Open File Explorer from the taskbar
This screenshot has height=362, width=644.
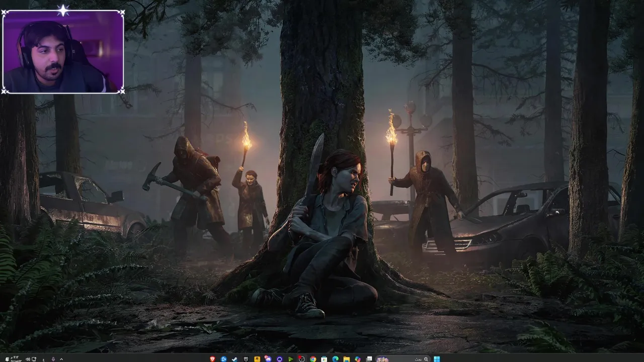click(x=347, y=359)
